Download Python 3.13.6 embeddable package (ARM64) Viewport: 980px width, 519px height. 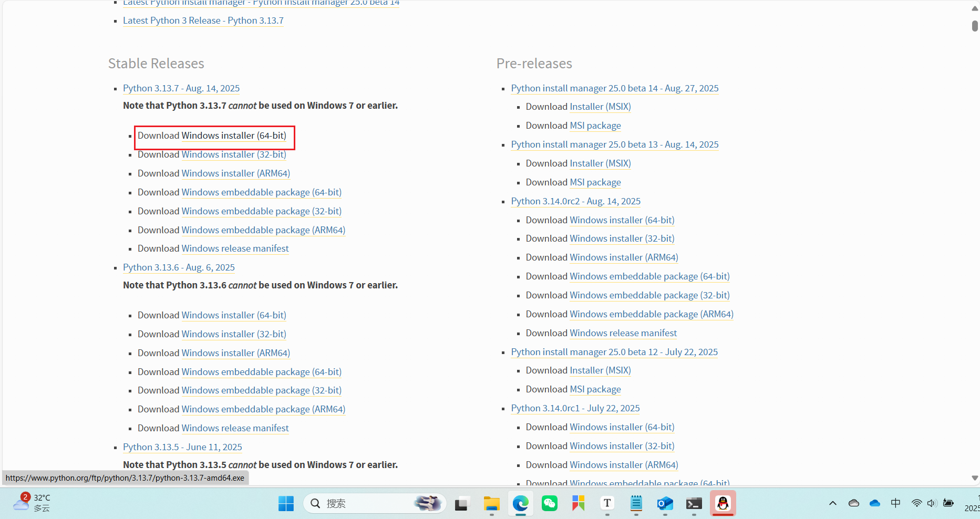coord(263,409)
